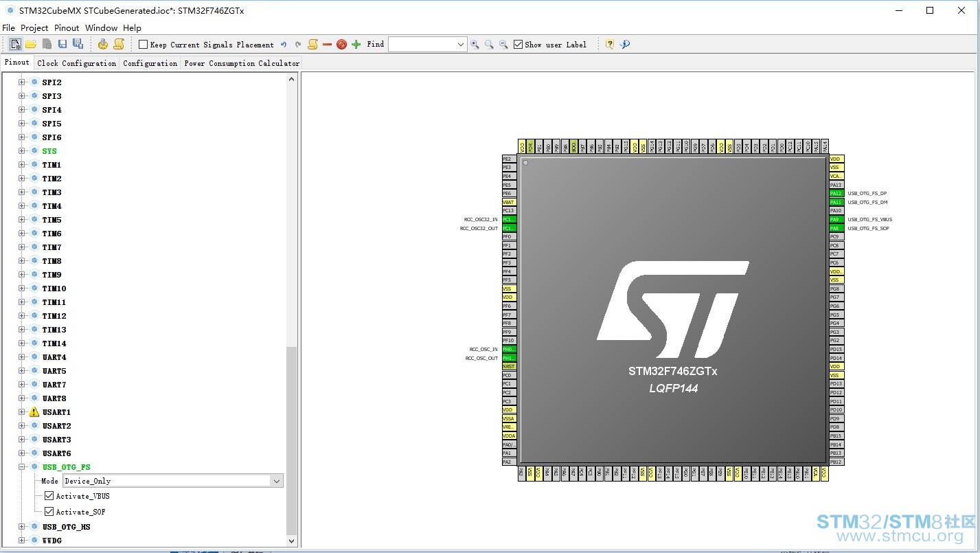Open Pins/Signals Options icon beside Redo

click(x=312, y=44)
